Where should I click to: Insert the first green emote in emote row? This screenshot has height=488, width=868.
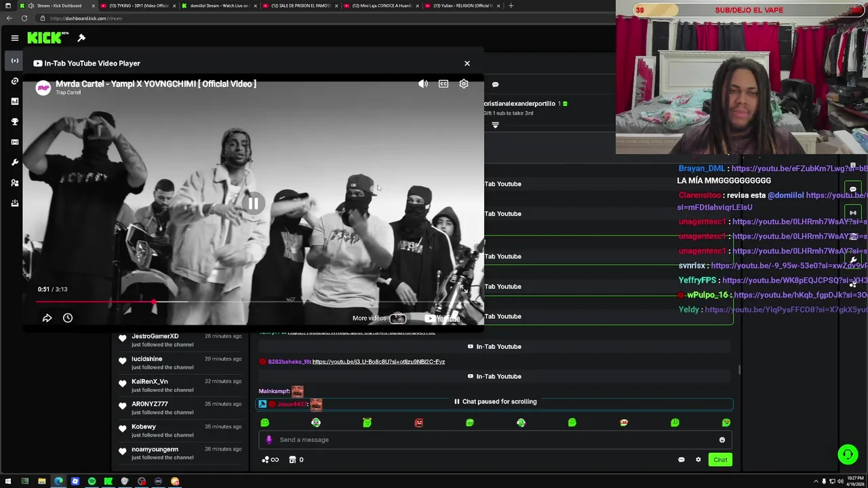(264, 423)
